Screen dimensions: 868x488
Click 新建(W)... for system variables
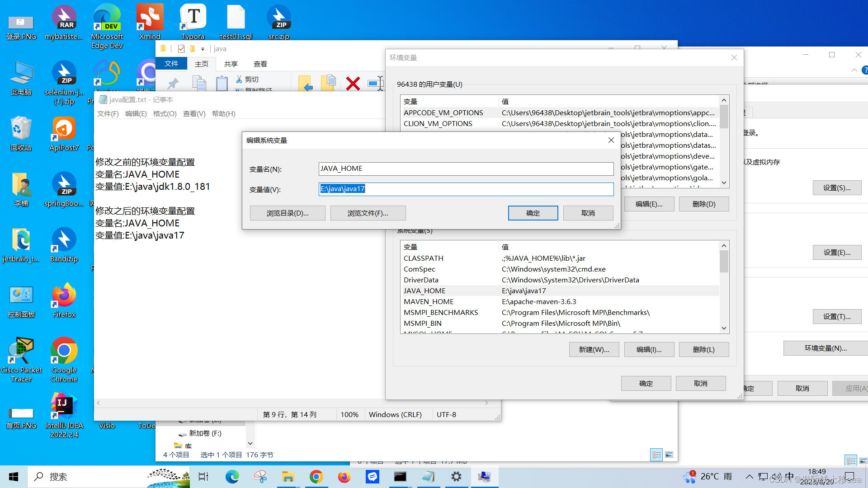tap(594, 350)
